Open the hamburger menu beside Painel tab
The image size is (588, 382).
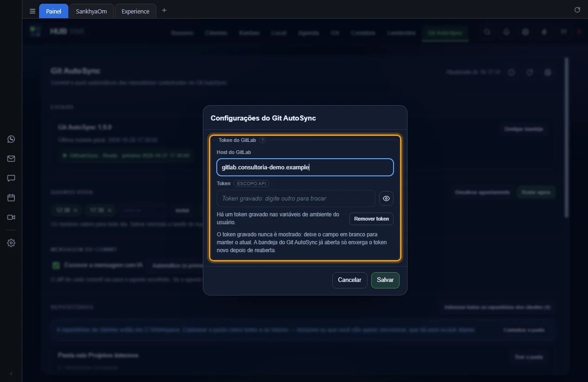pyautogui.click(x=33, y=11)
